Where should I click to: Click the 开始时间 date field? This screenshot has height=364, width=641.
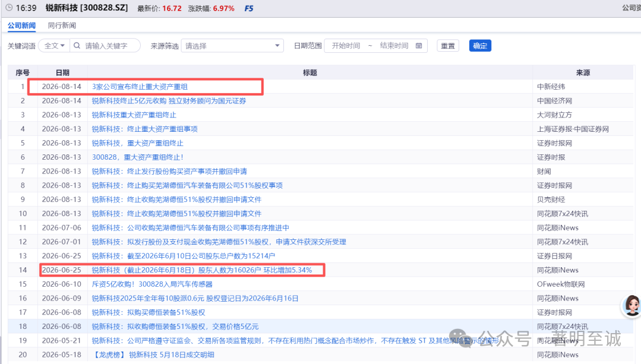[346, 46]
